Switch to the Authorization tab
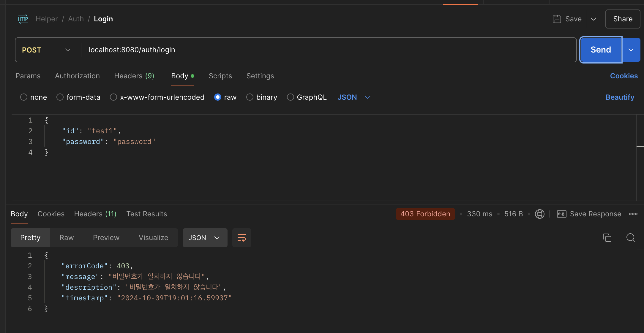644x333 pixels. [x=77, y=76]
